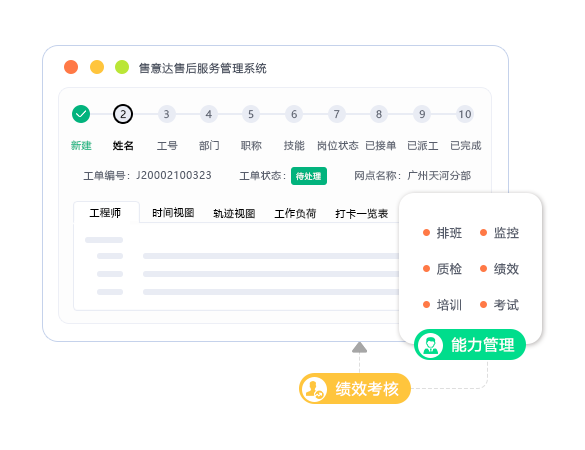The image size is (585, 450).
Task: Select 质检 in the capability panel
Action: (x=442, y=269)
